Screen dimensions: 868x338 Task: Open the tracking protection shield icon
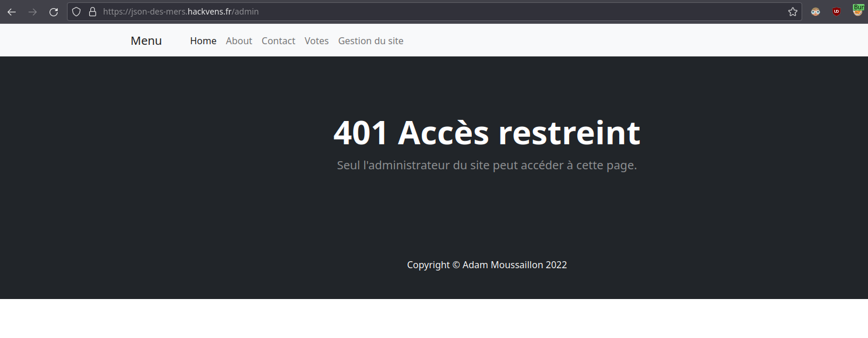(x=76, y=12)
